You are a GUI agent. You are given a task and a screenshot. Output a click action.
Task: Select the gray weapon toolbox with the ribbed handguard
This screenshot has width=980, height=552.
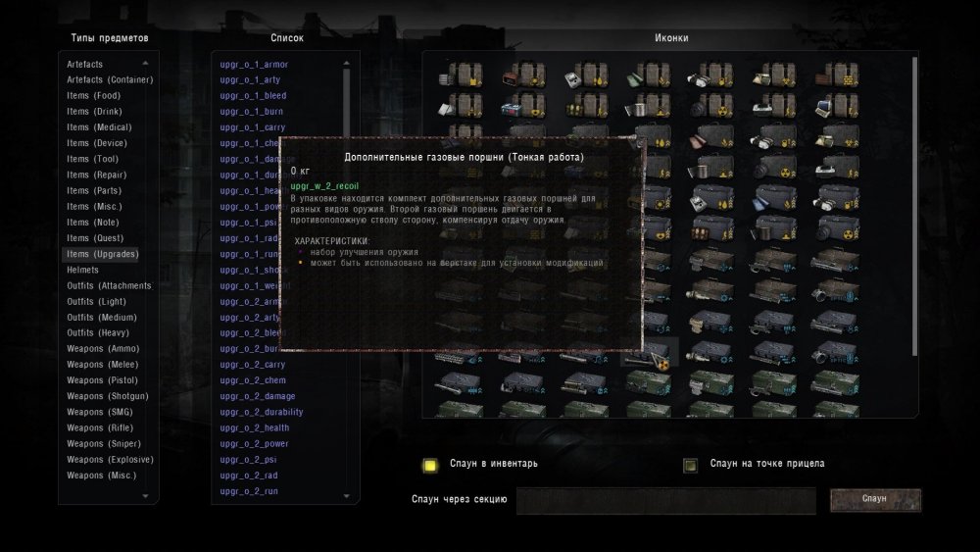pos(459,356)
